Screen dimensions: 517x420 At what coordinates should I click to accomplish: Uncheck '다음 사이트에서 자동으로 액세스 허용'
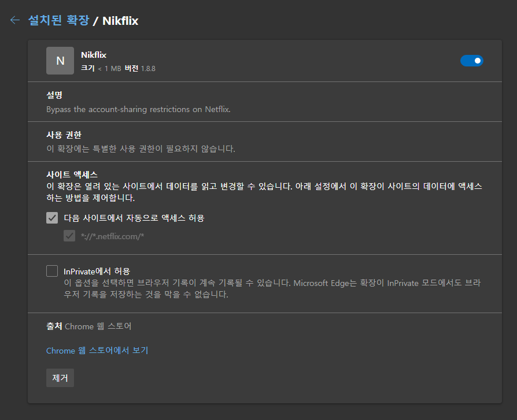pos(52,218)
